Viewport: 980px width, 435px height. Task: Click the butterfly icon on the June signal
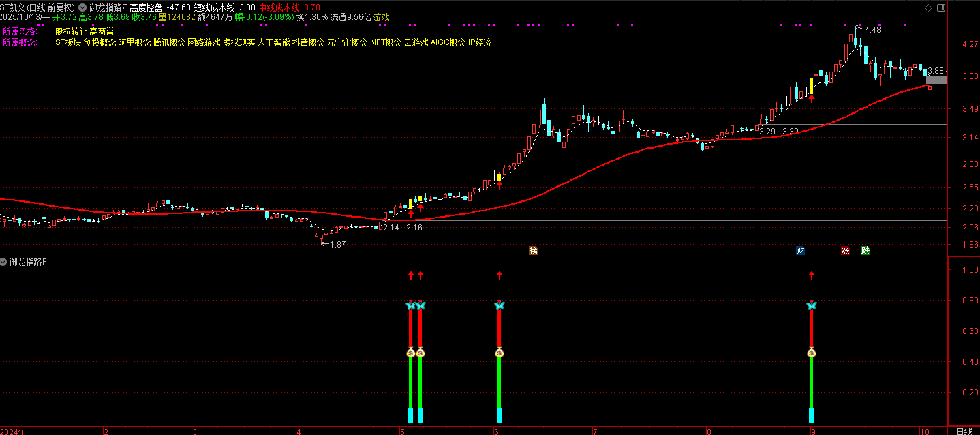[499, 305]
